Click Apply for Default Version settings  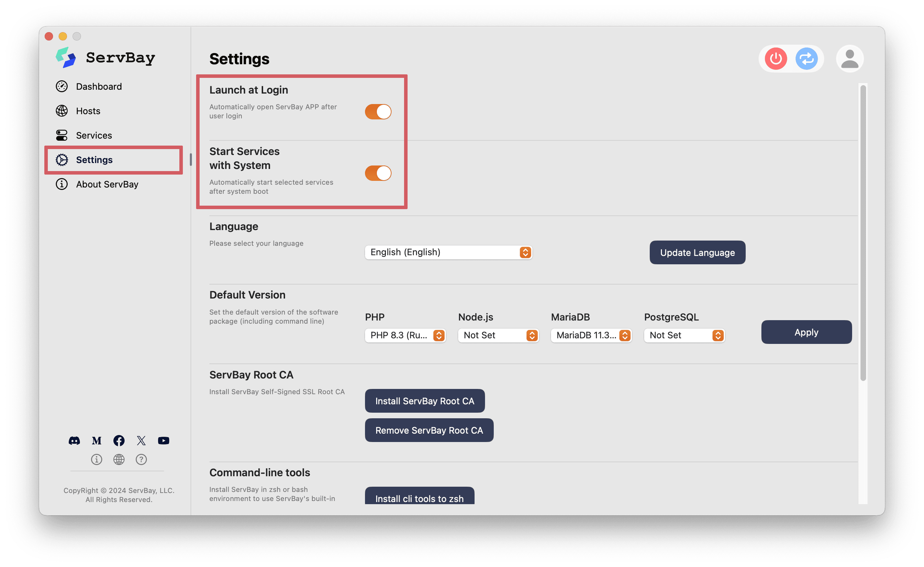(806, 332)
